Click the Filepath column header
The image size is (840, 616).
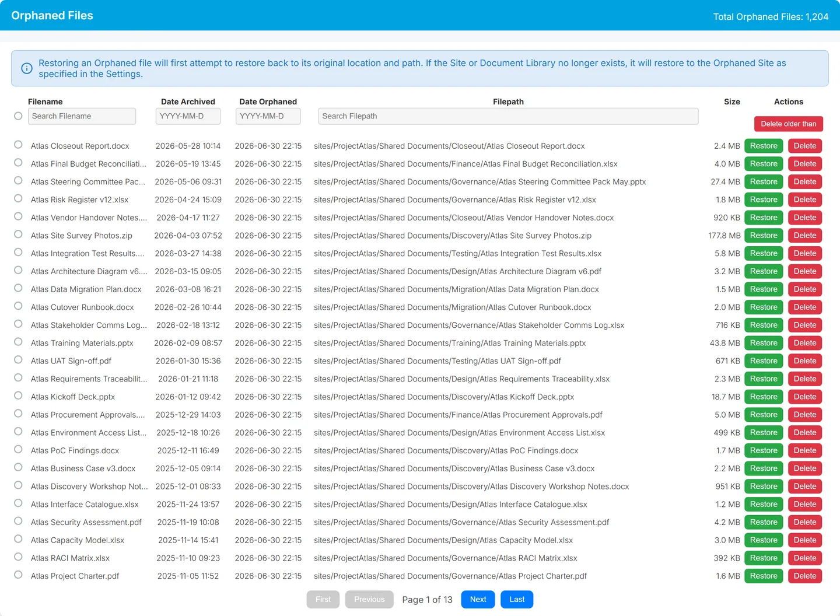click(508, 101)
